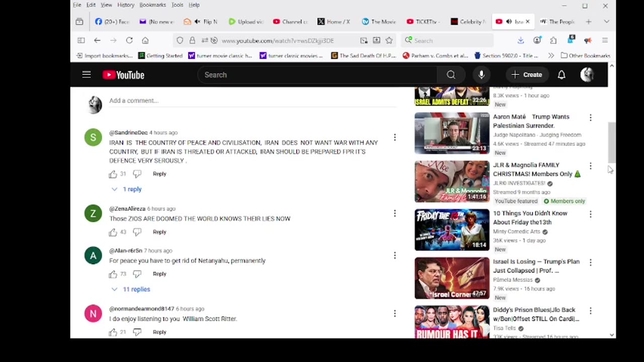Mute audio on the Flip N tab
This screenshot has width=644, height=362.
point(197,22)
